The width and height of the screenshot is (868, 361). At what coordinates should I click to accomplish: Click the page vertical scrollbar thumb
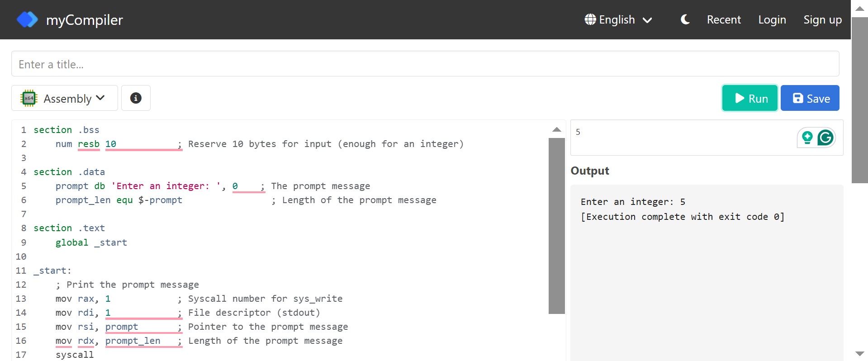pyautogui.click(x=860, y=100)
